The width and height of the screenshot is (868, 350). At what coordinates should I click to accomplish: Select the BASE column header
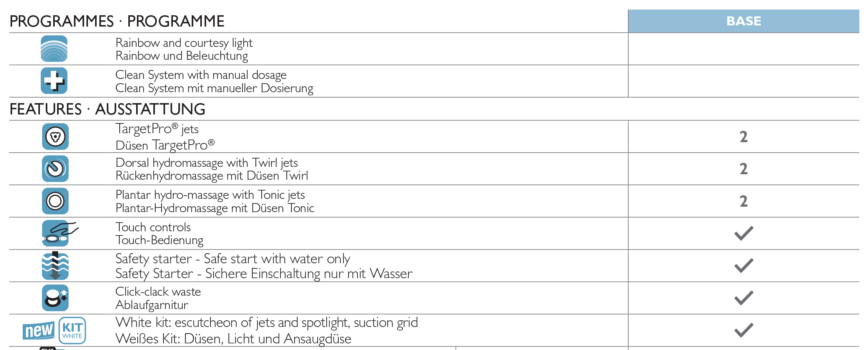(x=744, y=21)
